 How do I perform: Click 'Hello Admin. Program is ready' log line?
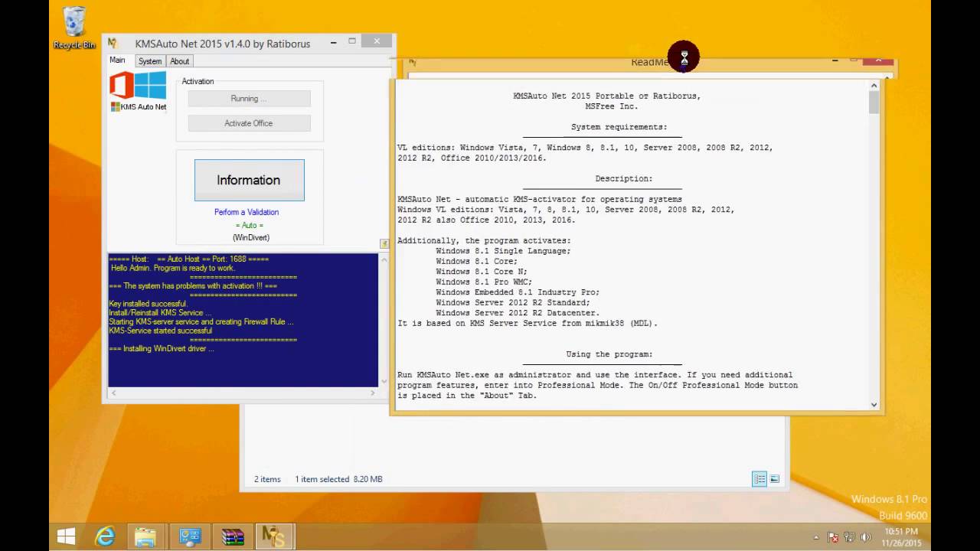172,268
